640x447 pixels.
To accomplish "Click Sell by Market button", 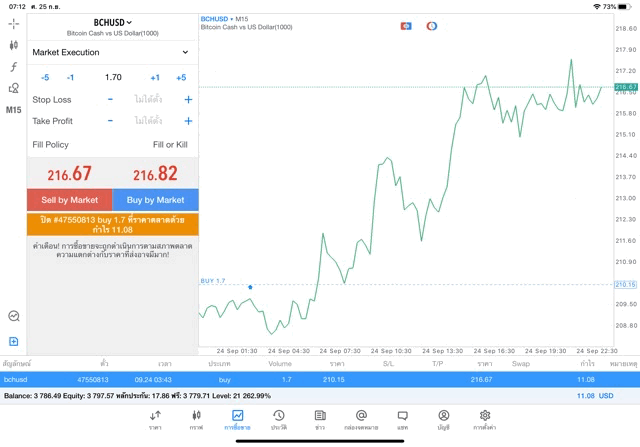I will click(x=69, y=200).
